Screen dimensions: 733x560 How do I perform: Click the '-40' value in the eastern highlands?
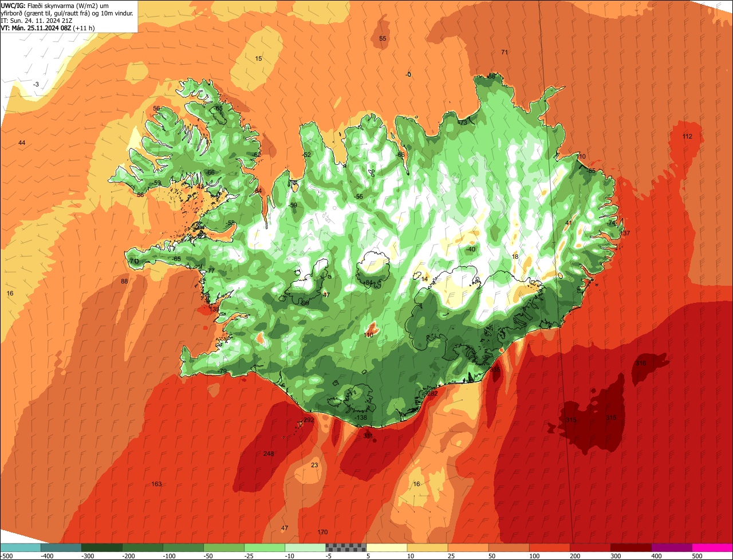coord(470,249)
